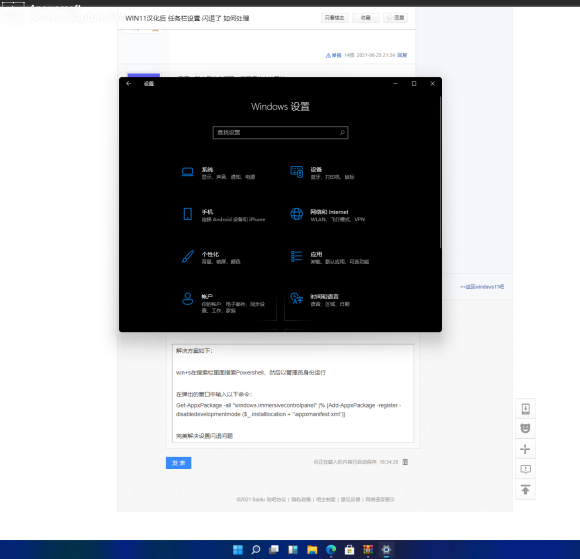Click the trash icon beside autosave notice

pyautogui.click(x=405, y=462)
